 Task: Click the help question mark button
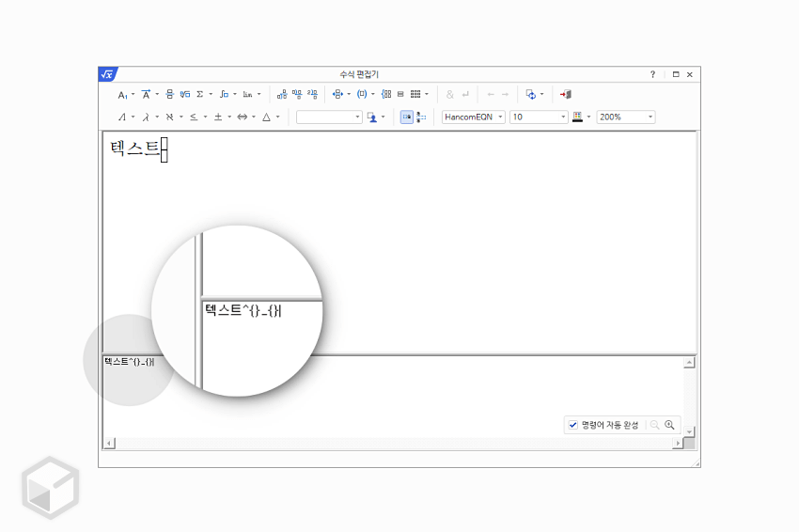(652, 74)
